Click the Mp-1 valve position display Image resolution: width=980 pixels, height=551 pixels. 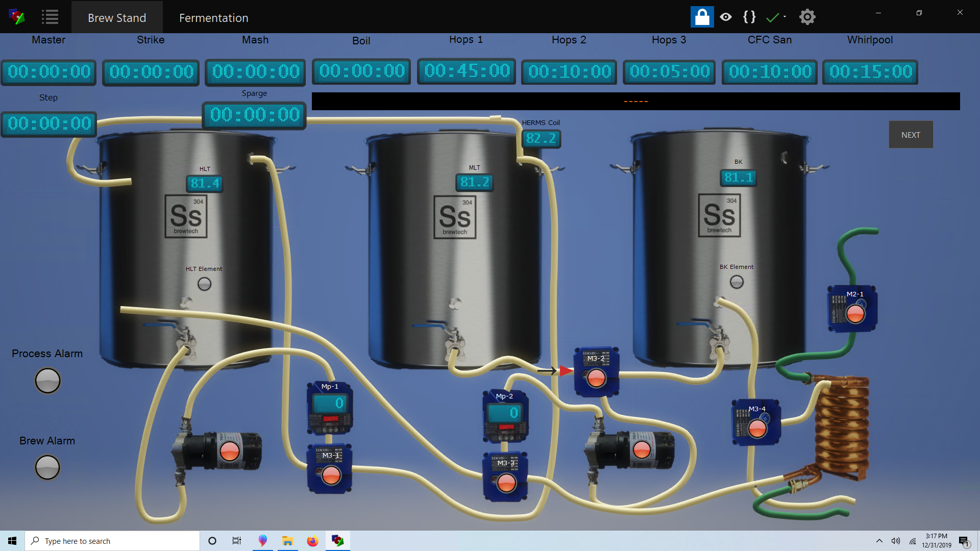tap(331, 404)
